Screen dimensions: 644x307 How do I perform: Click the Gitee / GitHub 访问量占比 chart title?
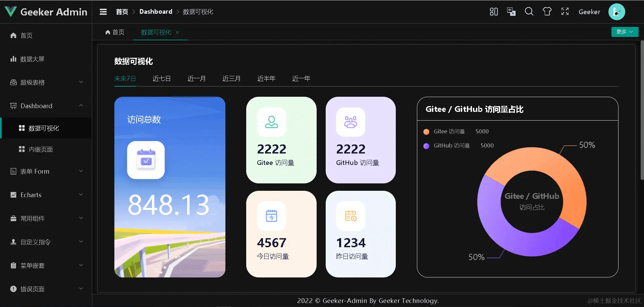tap(474, 109)
